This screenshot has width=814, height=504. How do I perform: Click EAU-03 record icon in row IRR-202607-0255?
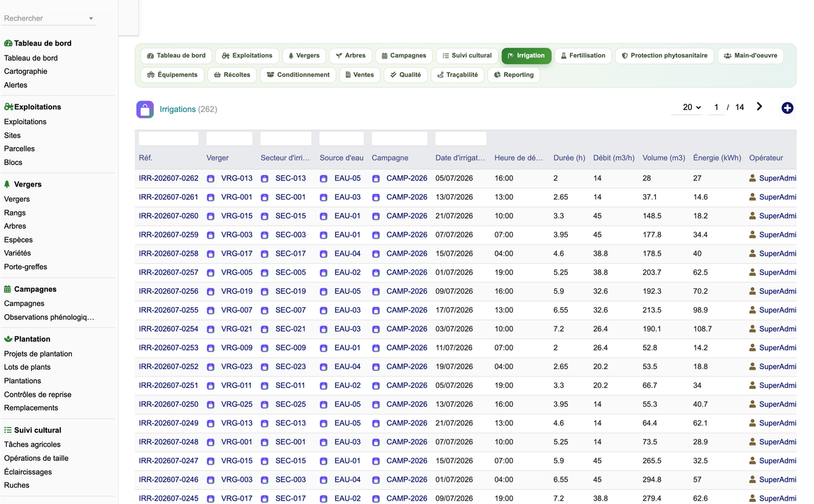pyautogui.click(x=324, y=310)
